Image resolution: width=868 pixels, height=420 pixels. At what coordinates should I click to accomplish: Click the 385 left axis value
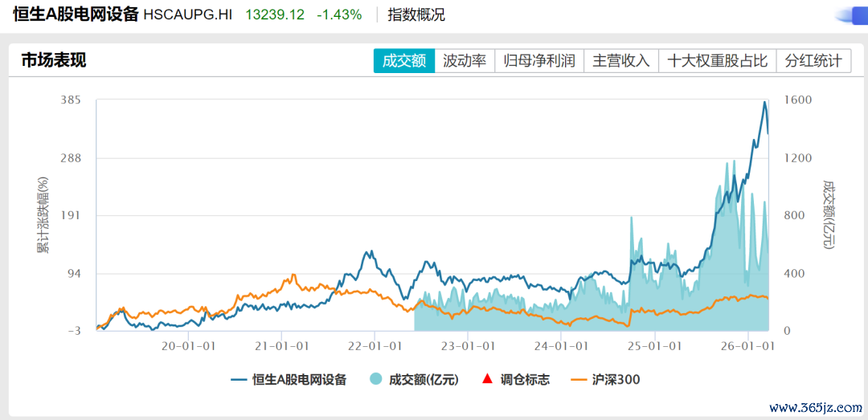pos(71,100)
